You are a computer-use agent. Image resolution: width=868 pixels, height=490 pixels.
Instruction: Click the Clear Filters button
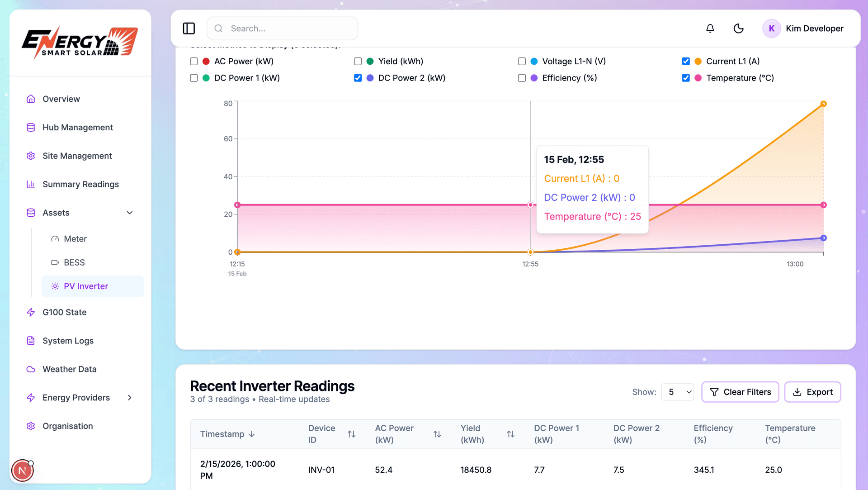click(x=740, y=392)
